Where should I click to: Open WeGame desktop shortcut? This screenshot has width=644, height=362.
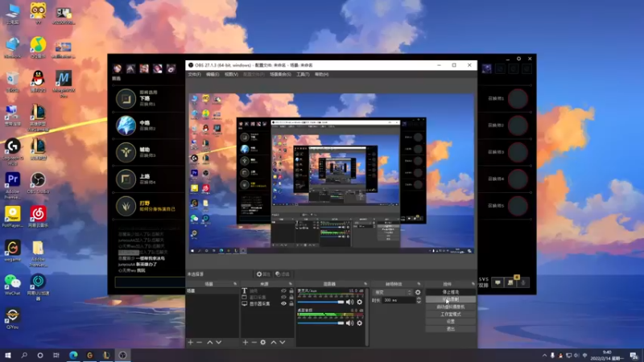12,251
